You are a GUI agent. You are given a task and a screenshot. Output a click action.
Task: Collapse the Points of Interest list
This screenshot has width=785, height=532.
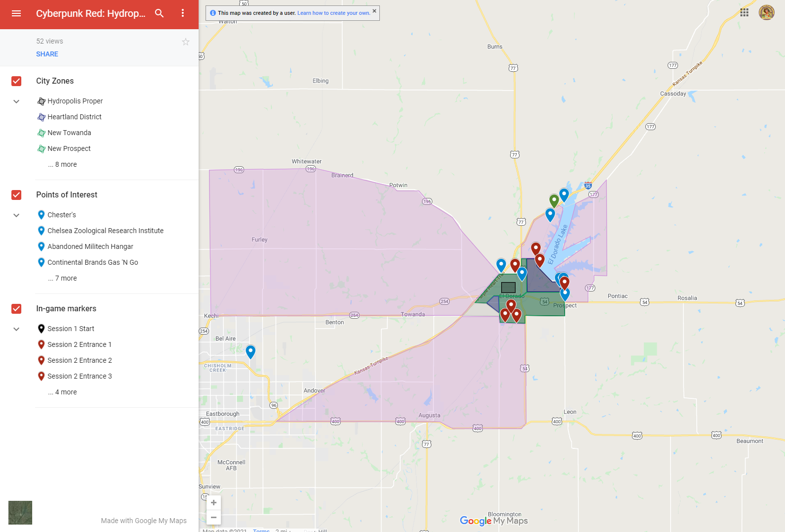16,215
